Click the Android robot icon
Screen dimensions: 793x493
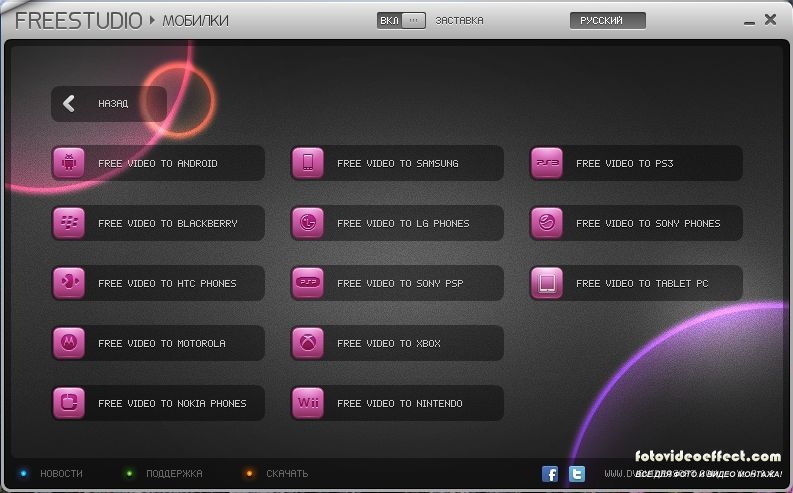[69, 163]
